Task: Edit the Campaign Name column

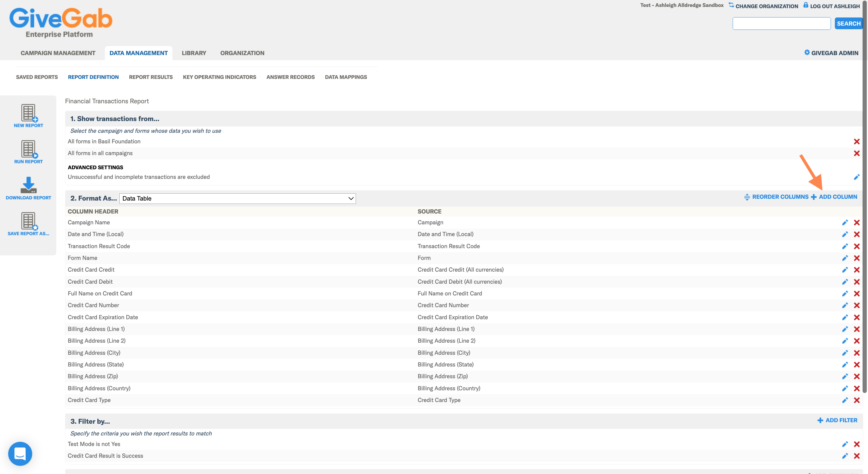Action: [x=845, y=223]
